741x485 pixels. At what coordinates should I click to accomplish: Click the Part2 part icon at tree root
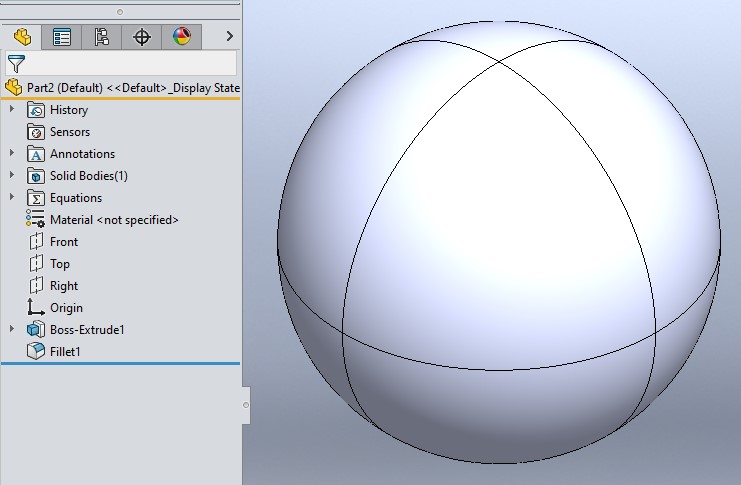(14, 87)
